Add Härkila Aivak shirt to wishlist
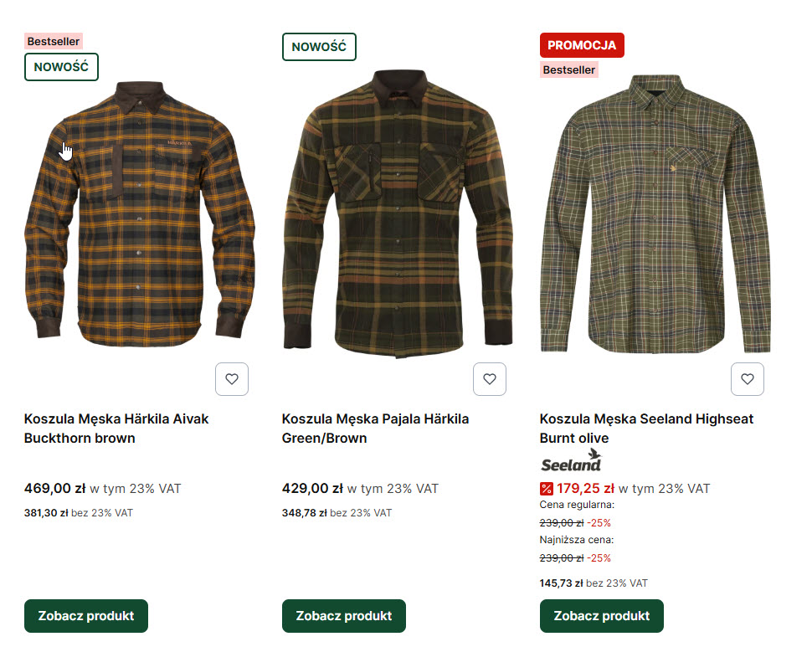Image resolution: width=812 pixels, height=652 pixels. coord(232,379)
